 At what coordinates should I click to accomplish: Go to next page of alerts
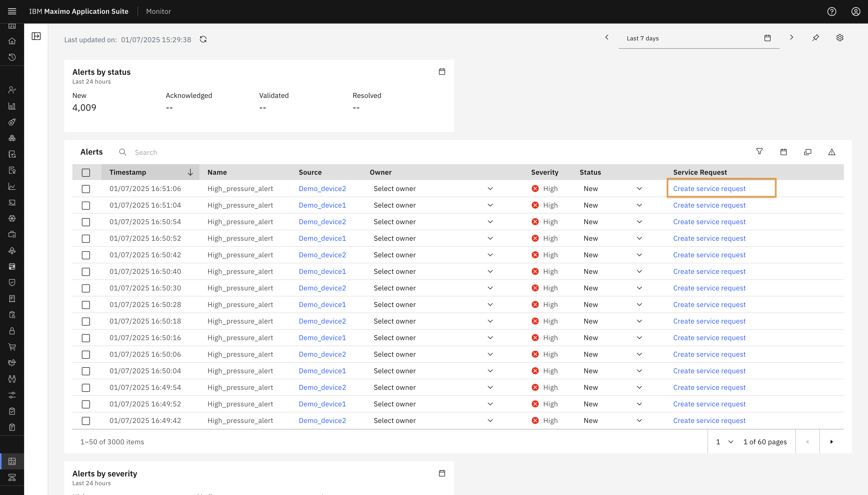click(x=832, y=442)
